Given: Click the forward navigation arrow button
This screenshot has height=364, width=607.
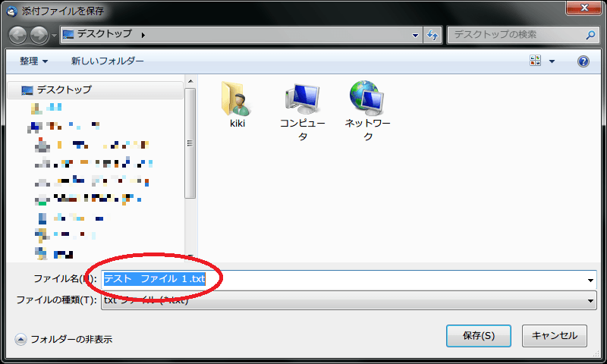Looking at the screenshot, I should 39,35.
